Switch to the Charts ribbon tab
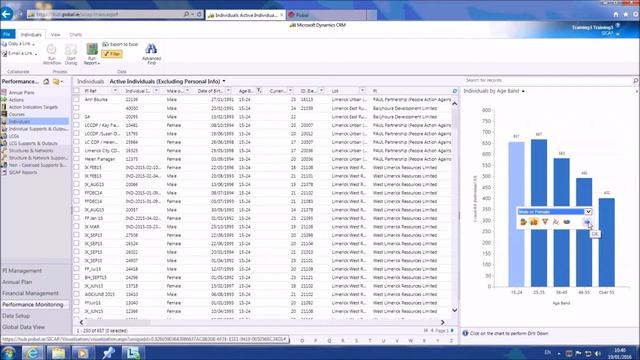The height and width of the screenshot is (360, 640). [x=76, y=35]
